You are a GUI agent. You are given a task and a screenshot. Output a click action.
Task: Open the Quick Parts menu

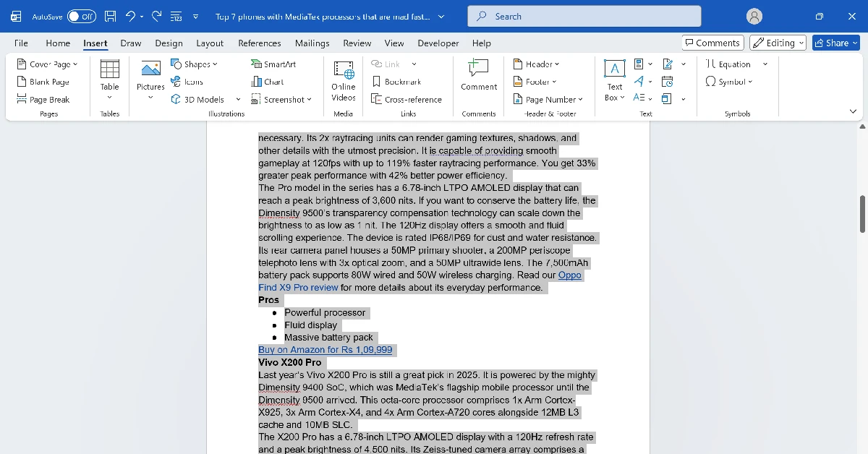point(643,64)
